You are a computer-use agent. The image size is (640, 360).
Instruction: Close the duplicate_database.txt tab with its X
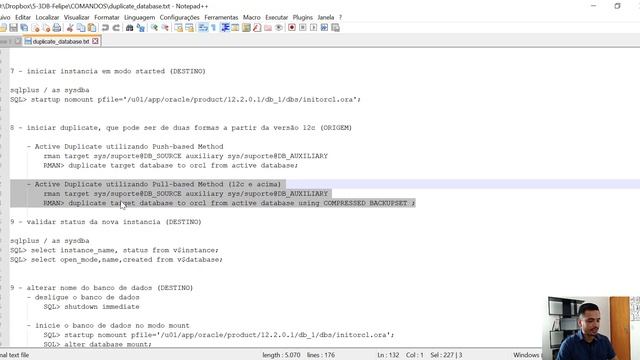(95, 41)
